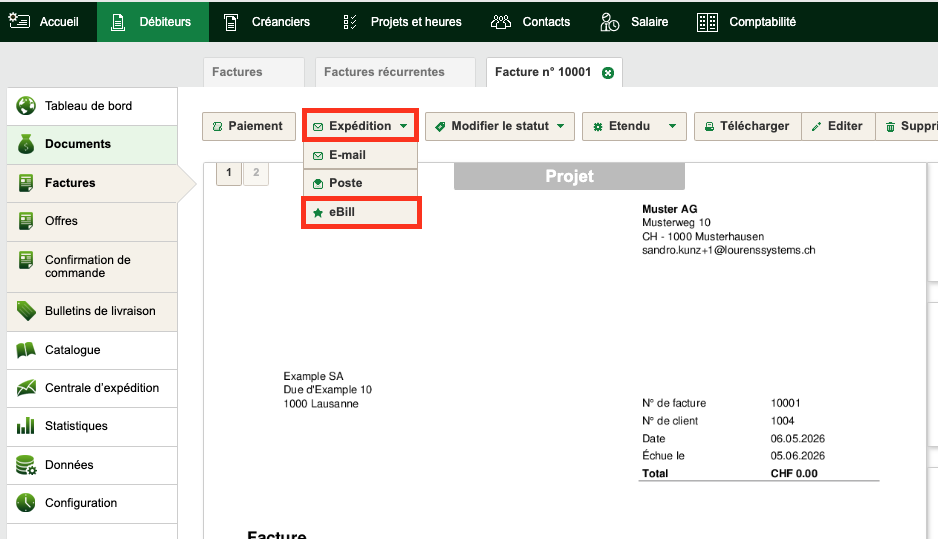Click the Projet status banner
938x539 pixels.
570,176
